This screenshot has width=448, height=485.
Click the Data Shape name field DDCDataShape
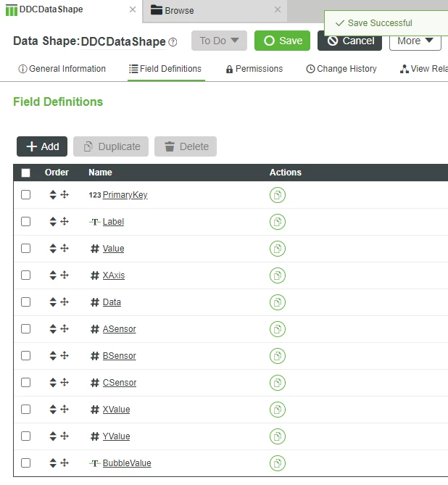pos(123,41)
